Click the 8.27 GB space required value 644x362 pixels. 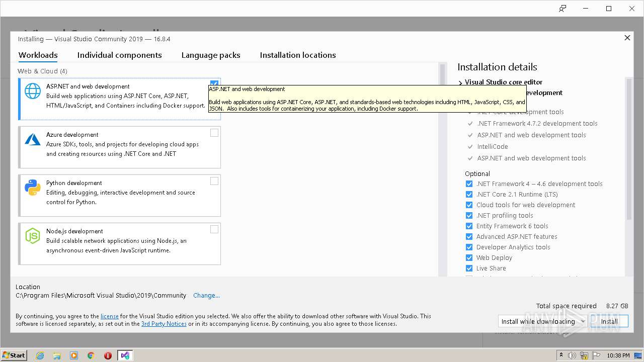click(617, 306)
